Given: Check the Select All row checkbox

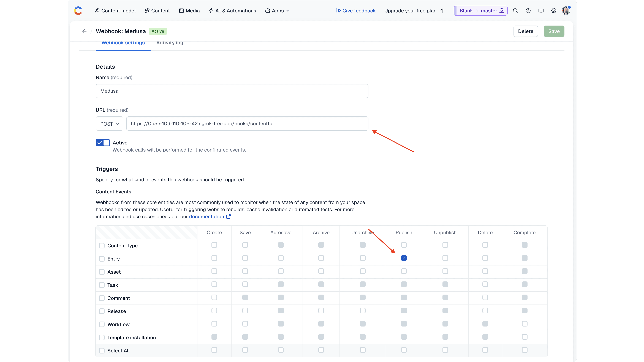Looking at the screenshot, I should pos(102,350).
